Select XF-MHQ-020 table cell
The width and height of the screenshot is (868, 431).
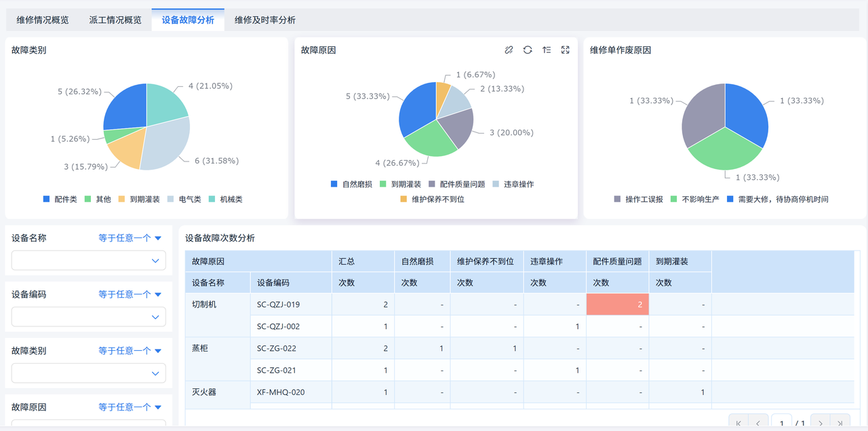pos(291,392)
